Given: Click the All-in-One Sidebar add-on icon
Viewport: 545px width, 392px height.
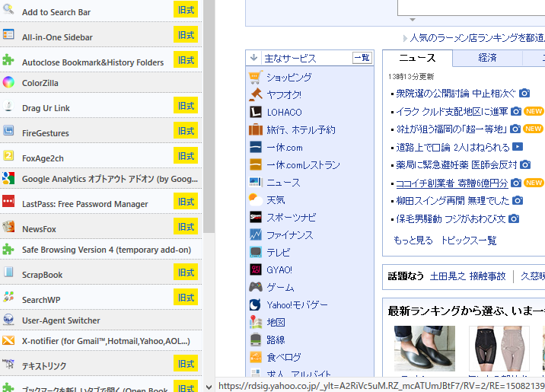Looking at the screenshot, I should pos(8,34).
